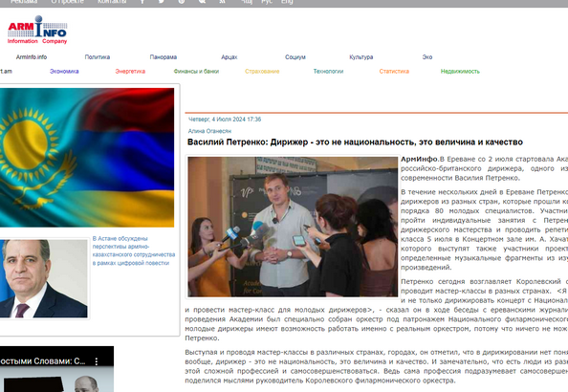This screenshot has height=392, width=568.
Task: Click the Kazakhstan-Armenia flags image
Action: [x=87, y=158]
